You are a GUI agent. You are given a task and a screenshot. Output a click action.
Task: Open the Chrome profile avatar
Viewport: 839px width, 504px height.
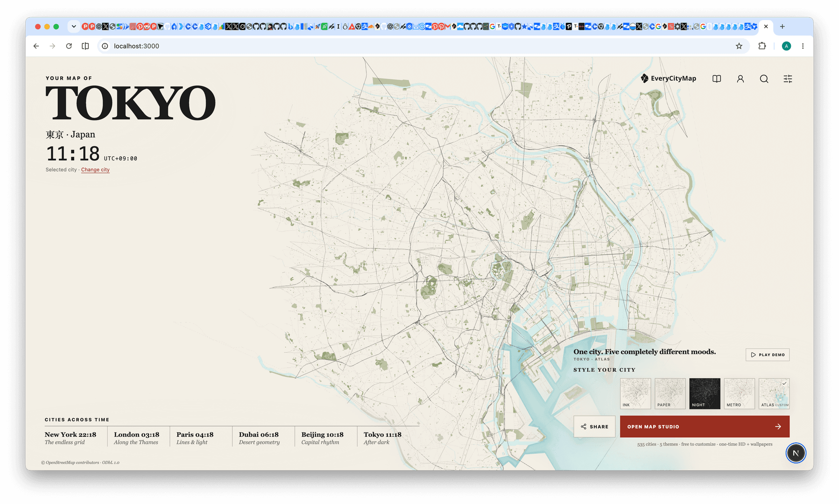pyautogui.click(x=786, y=46)
